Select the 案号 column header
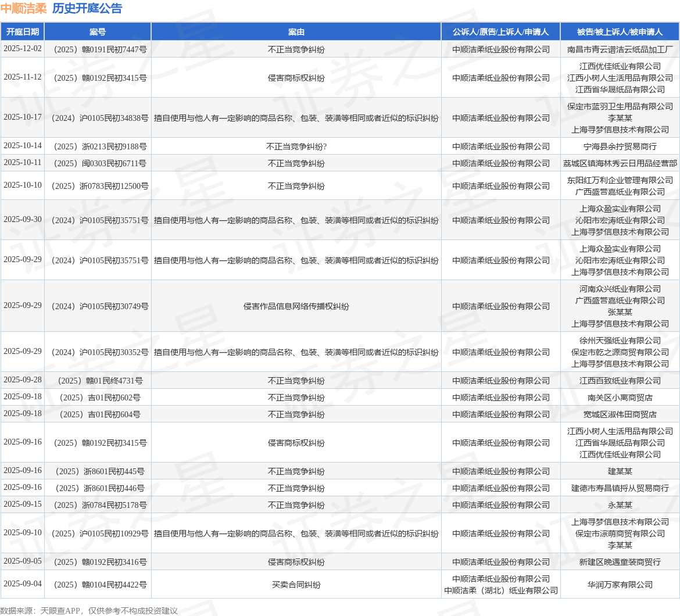Image resolution: width=680 pixels, height=616 pixels. [98, 32]
